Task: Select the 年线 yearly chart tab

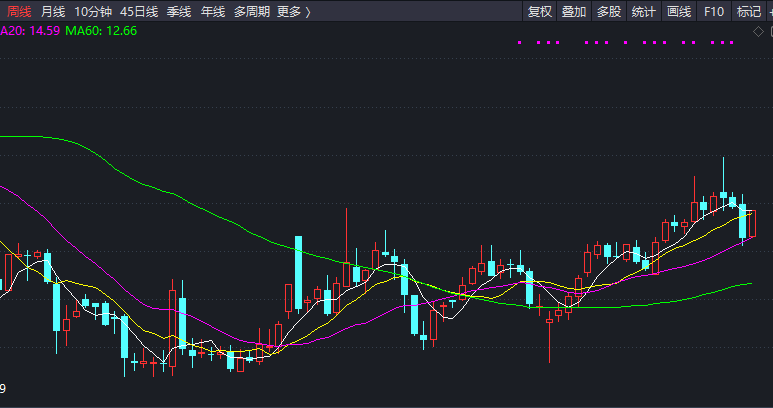Action: point(213,11)
